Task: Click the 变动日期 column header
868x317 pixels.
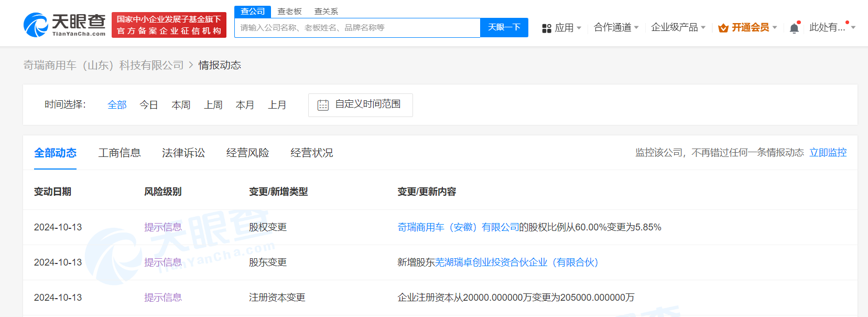Action: click(x=52, y=192)
